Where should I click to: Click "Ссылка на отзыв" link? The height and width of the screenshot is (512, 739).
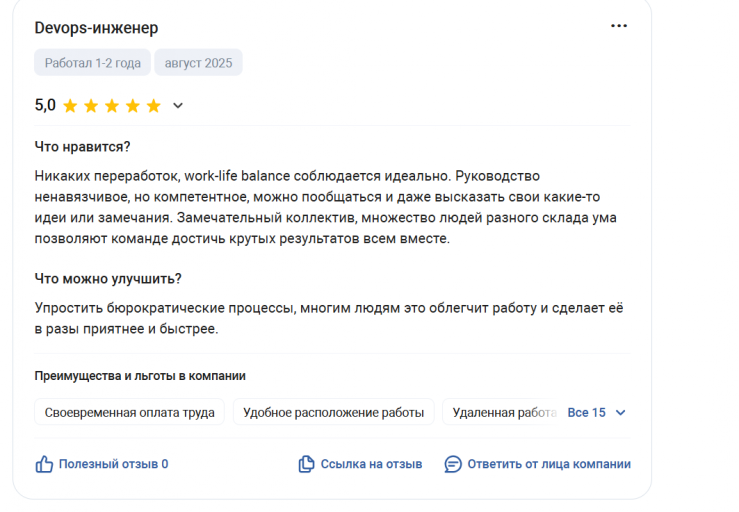371,464
